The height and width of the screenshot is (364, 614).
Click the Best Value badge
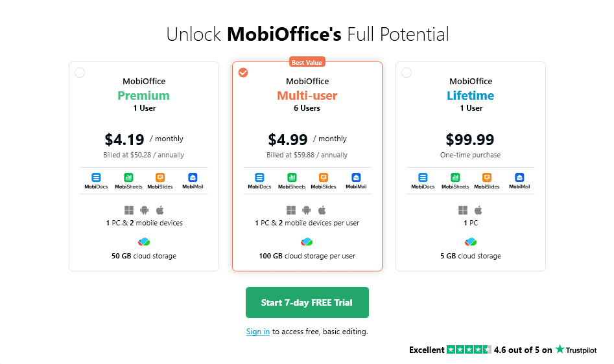click(307, 62)
